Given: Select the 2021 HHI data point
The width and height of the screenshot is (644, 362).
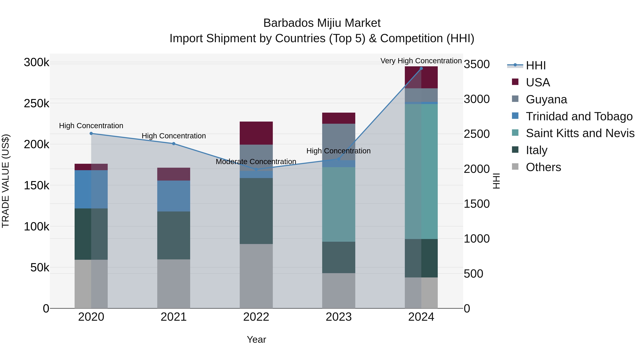Looking at the screenshot, I should (174, 144).
